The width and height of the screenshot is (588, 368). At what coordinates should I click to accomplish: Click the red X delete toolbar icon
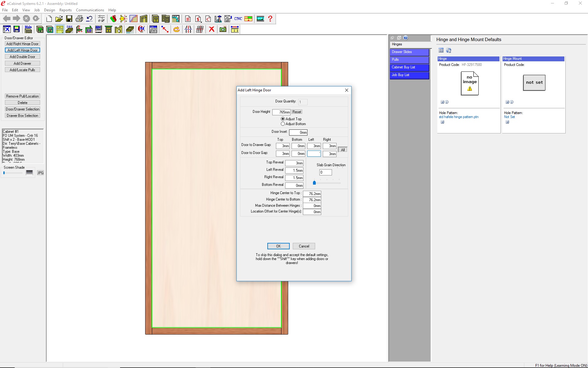pyautogui.click(x=211, y=29)
